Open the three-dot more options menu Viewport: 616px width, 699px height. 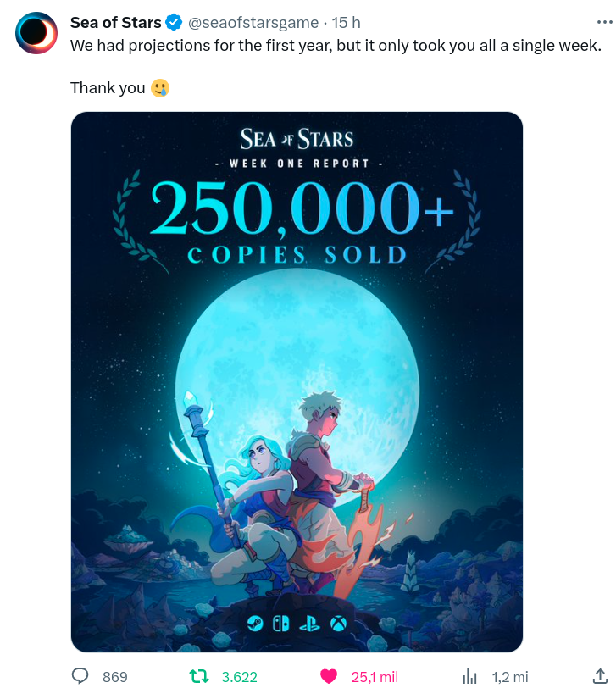(604, 22)
